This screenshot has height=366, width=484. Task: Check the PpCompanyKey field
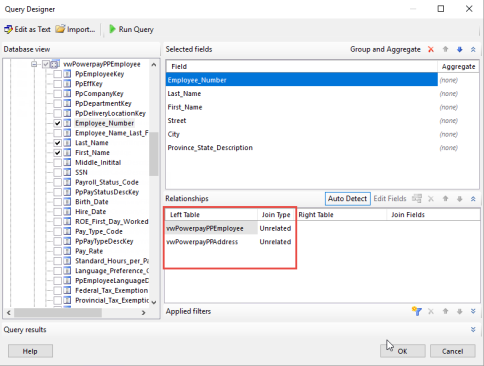click(x=58, y=94)
